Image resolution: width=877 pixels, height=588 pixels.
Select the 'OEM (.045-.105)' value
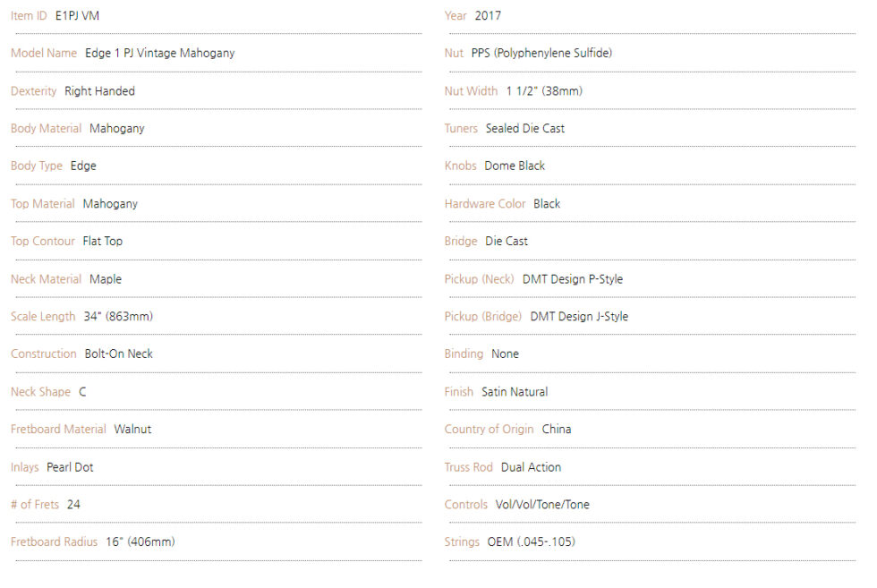[532, 542]
